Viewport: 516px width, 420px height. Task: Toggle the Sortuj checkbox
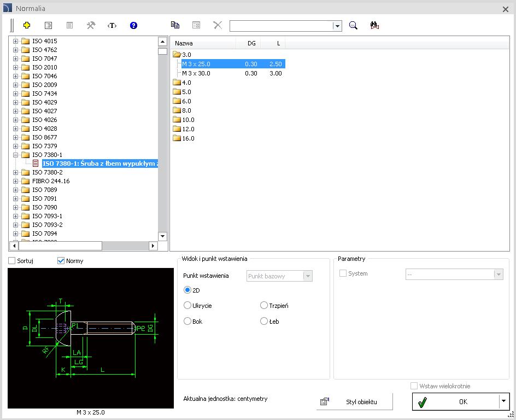(x=12, y=261)
